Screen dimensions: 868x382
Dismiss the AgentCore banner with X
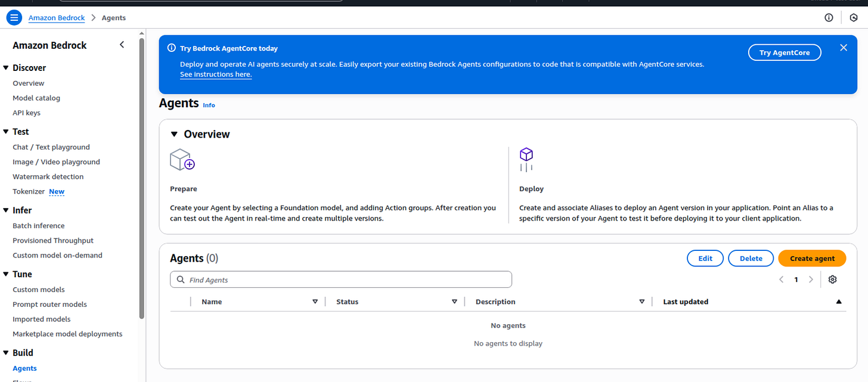[844, 48]
